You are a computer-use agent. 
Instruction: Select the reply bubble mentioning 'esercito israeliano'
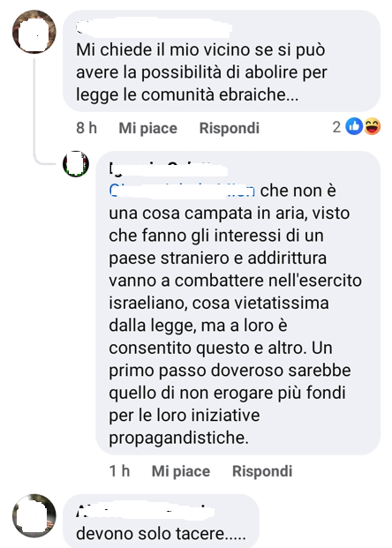click(237, 303)
